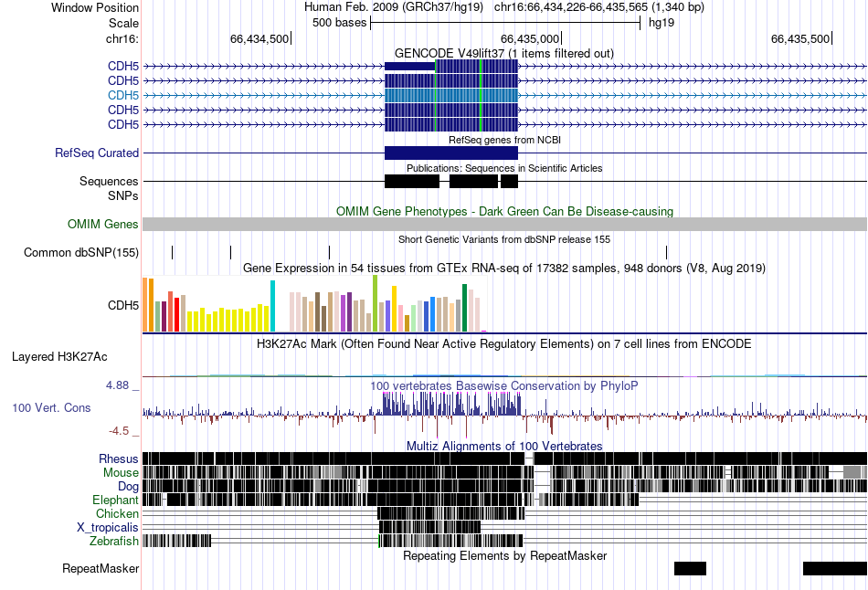Open 'Publications: Sequences in Scientific Articles' title

(x=504, y=168)
